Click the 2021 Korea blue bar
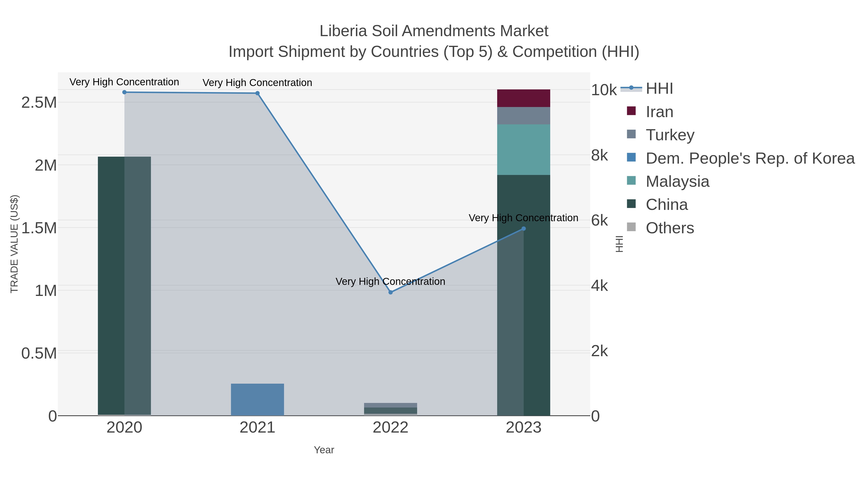Screen dimensions: 868x488 pos(258,399)
